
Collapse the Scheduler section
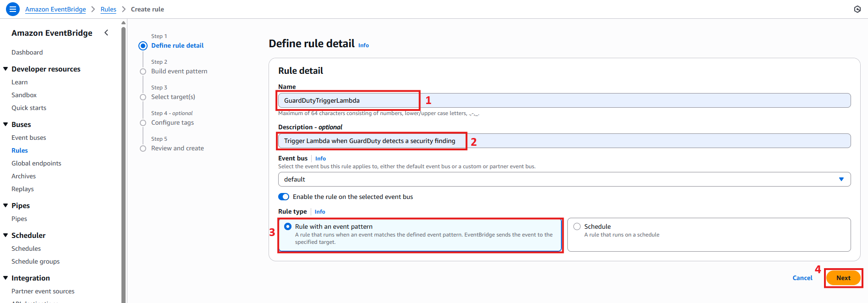point(5,235)
